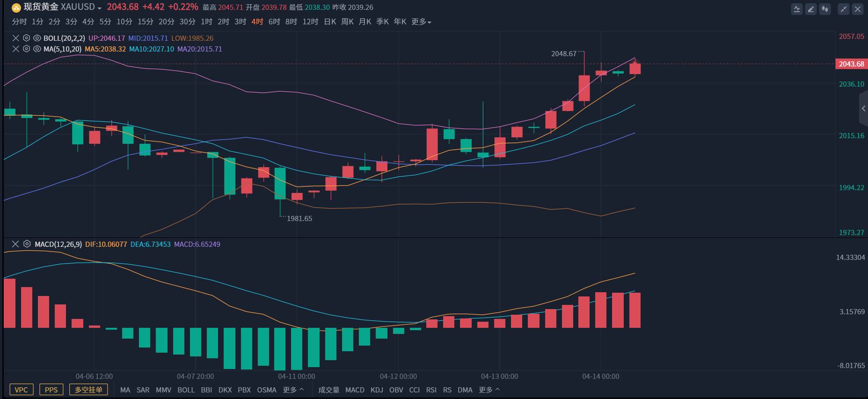This screenshot has width=868, height=399.
Task: Enable the MMV main indicator
Action: [x=164, y=390]
